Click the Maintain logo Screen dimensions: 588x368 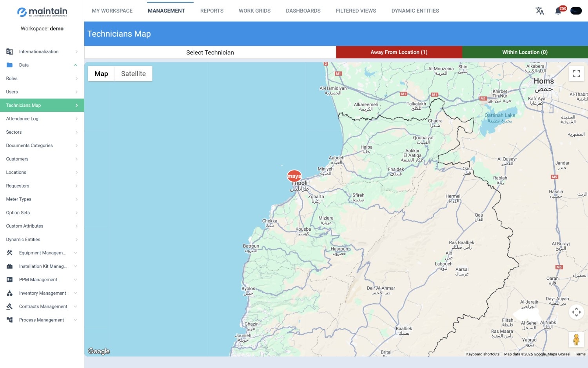(x=42, y=12)
